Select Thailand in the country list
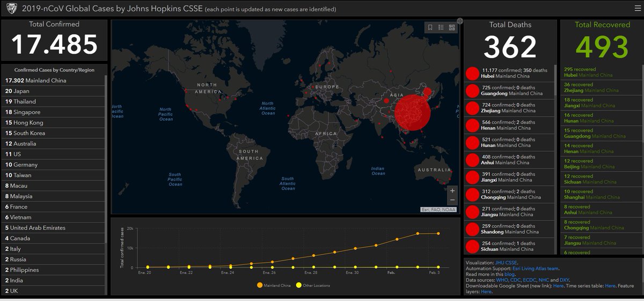The width and height of the screenshot is (644, 301). [53, 102]
